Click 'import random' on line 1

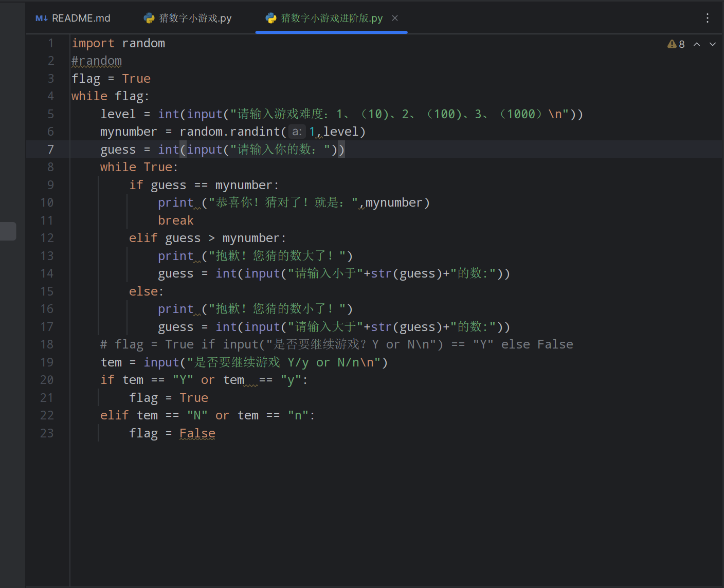pyautogui.click(x=118, y=43)
